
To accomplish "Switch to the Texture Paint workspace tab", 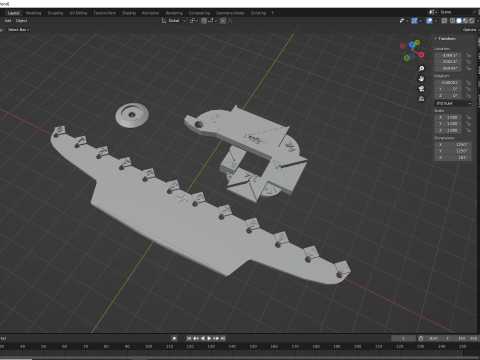I will tap(104, 13).
